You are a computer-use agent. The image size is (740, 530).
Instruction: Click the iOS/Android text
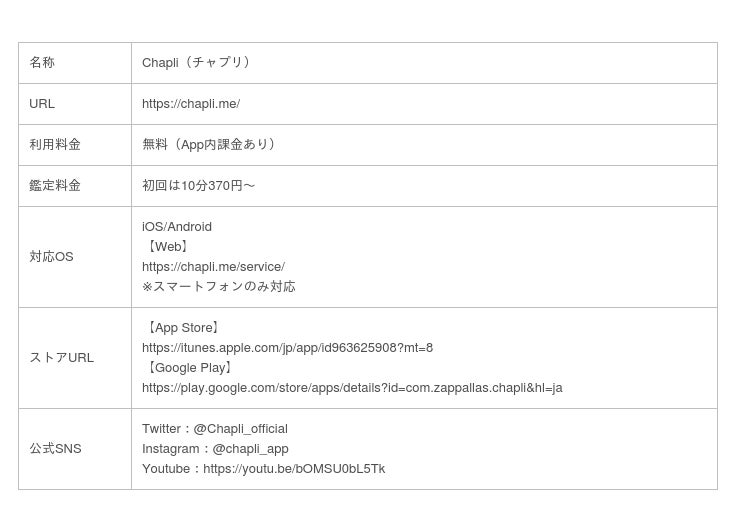tap(177, 227)
